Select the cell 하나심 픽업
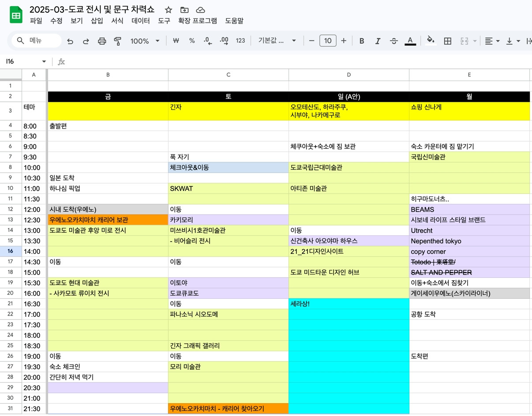The height and width of the screenshot is (416, 532). [x=108, y=188]
